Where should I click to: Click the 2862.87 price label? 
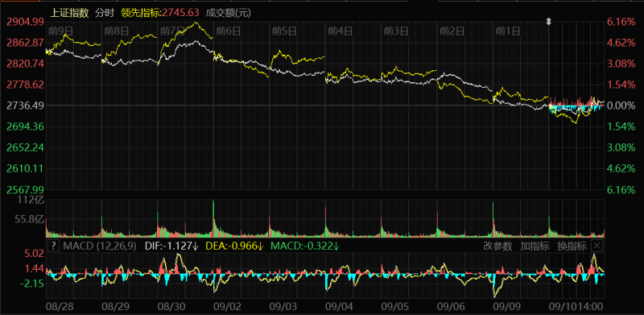24,43
